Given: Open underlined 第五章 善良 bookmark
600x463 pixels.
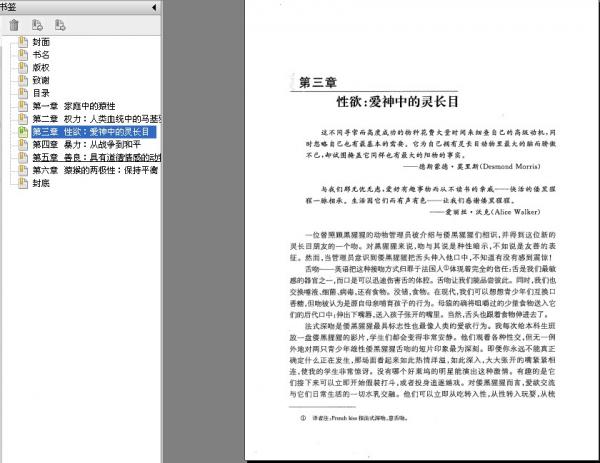Looking at the screenshot, I should point(96,157).
